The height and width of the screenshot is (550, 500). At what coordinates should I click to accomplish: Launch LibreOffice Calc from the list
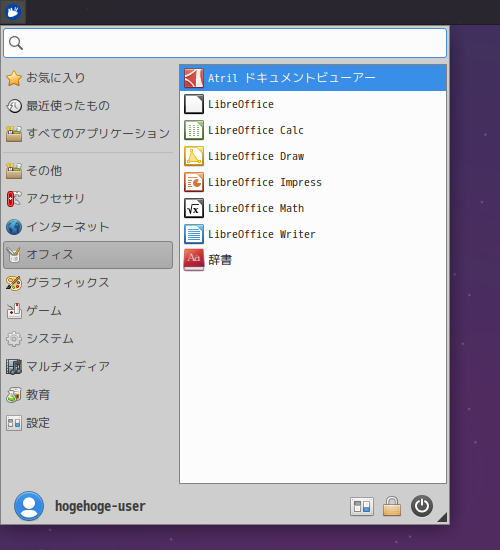pyautogui.click(x=313, y=130)
